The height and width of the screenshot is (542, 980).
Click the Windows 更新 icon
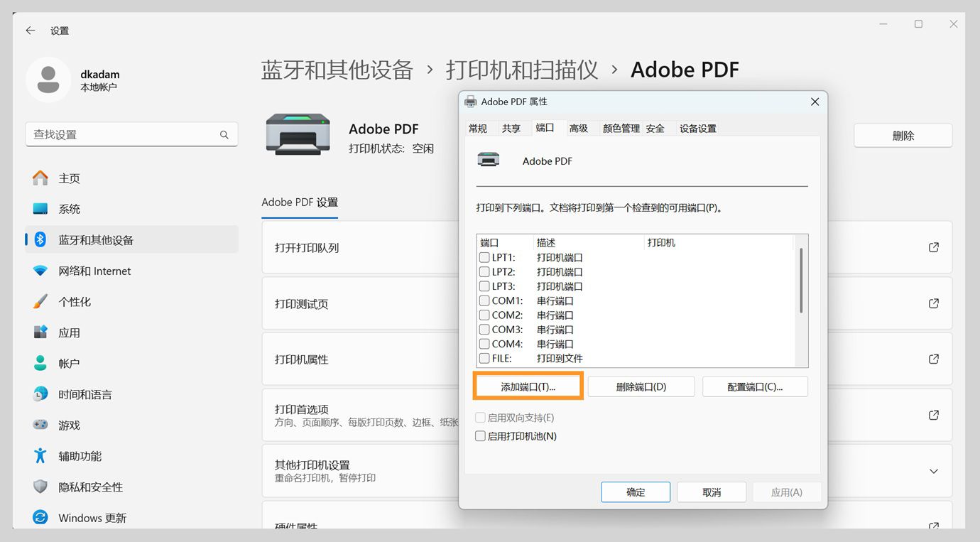click(x=40, y=517)
